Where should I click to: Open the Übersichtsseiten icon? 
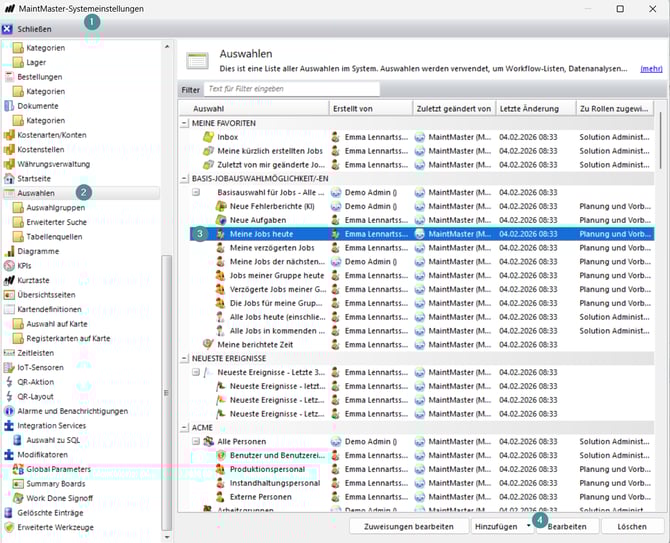[x=9, y=295]
